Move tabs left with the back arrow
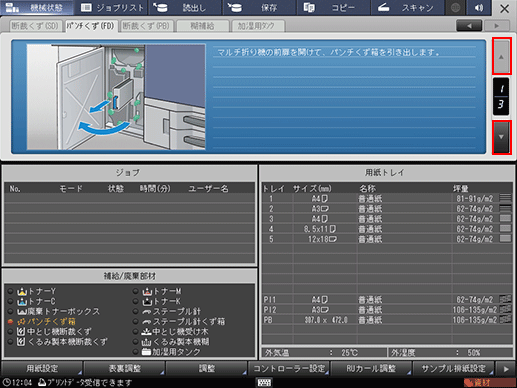517x388 pixels. click(x=469, y=26)
